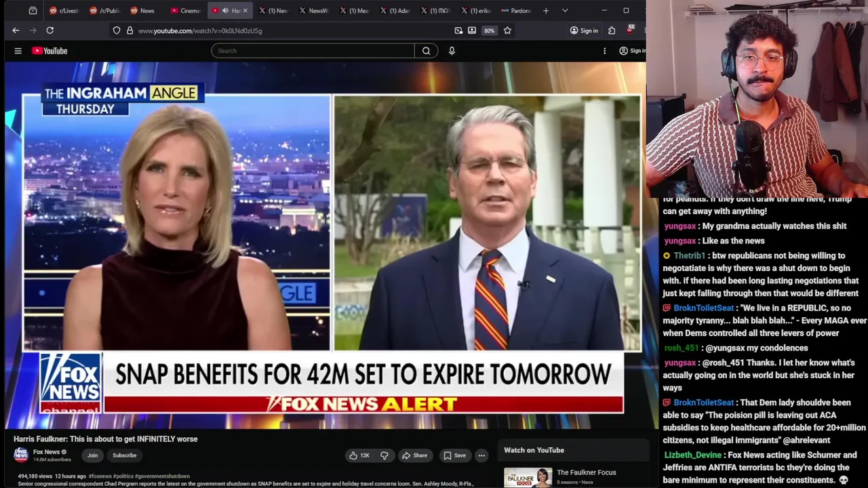Click the 'Watch on YouTube' heading

534,450
